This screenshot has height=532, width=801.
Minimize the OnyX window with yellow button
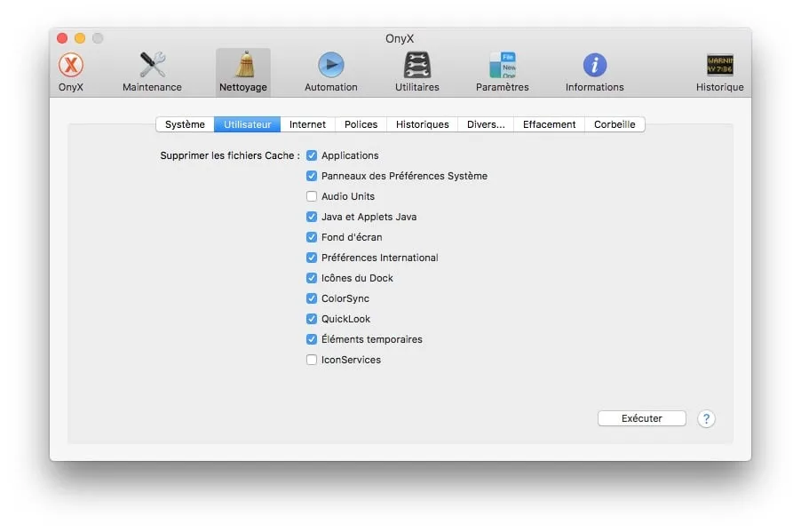[80, 38]
